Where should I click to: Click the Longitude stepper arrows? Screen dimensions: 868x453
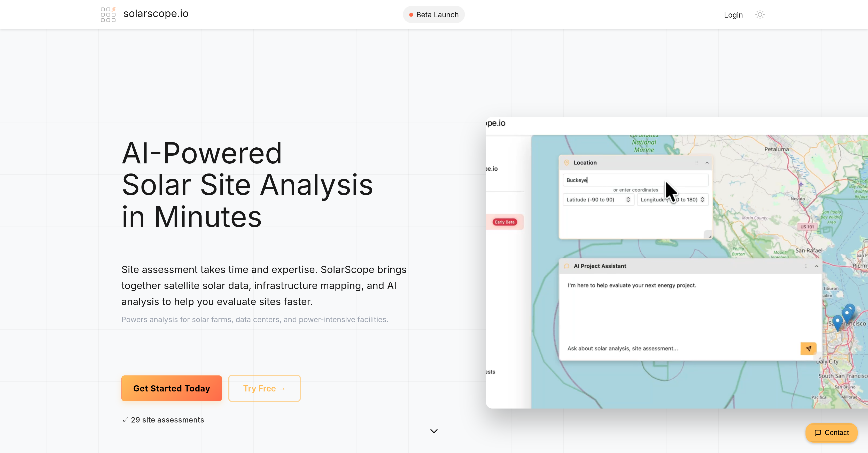[x=702, y=200]
